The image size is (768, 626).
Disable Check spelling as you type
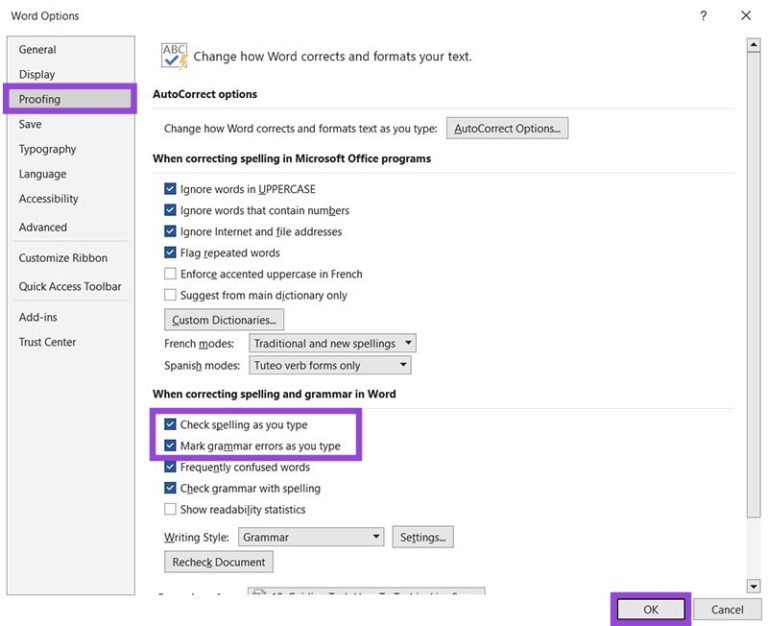click(170, 425)
